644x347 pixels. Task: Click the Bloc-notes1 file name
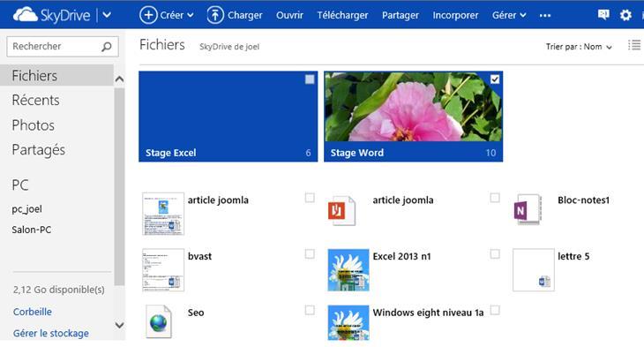pyautogui.click(x=584, y=200)
